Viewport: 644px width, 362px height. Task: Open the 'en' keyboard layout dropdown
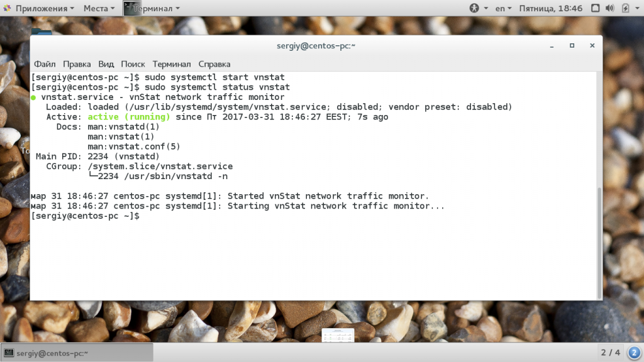coord(504,8)
